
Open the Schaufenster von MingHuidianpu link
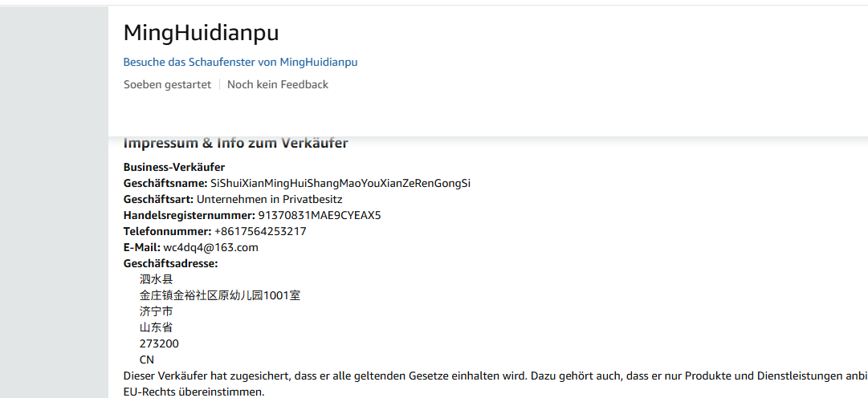tap(240, 62)
